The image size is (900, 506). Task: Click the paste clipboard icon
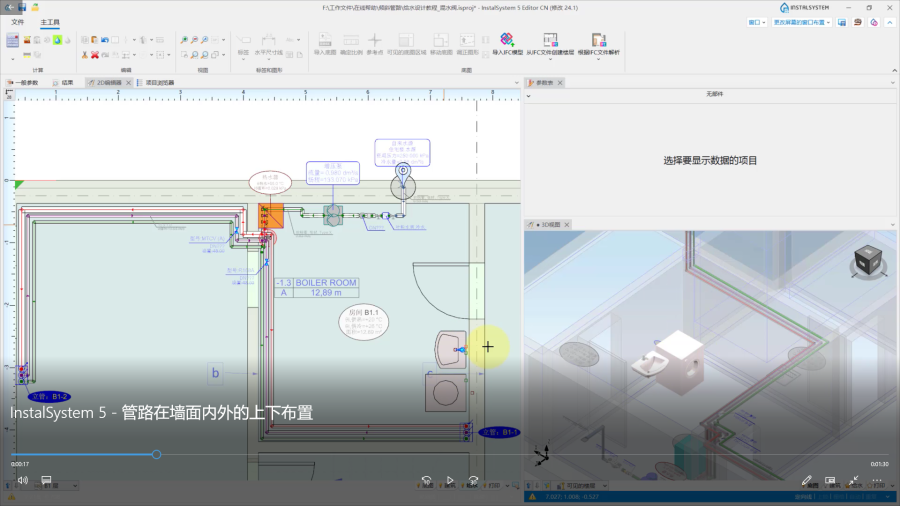[95, 40]
